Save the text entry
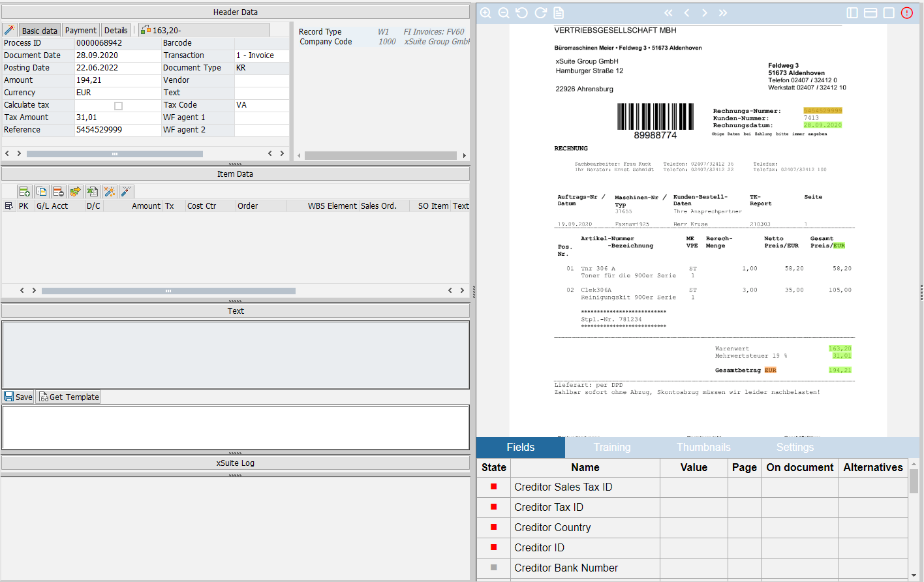This screenshot has width=924, height=582. pyautogui.click(x=18, y=396)
